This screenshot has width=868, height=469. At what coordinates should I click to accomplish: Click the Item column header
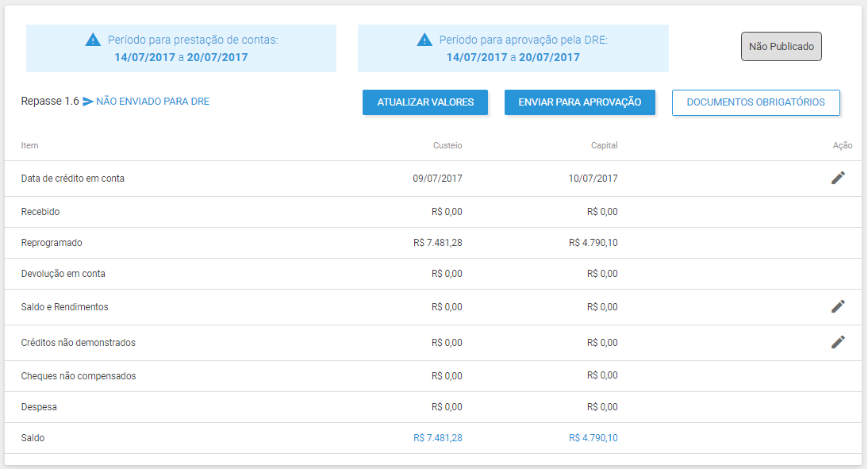pyautogui.click(x=30, y=146)
